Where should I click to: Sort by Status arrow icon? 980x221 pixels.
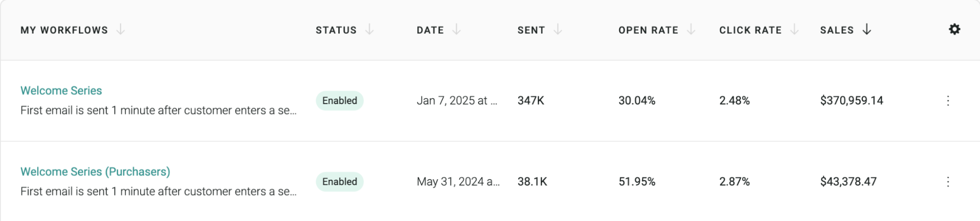(x=370, y=30)
